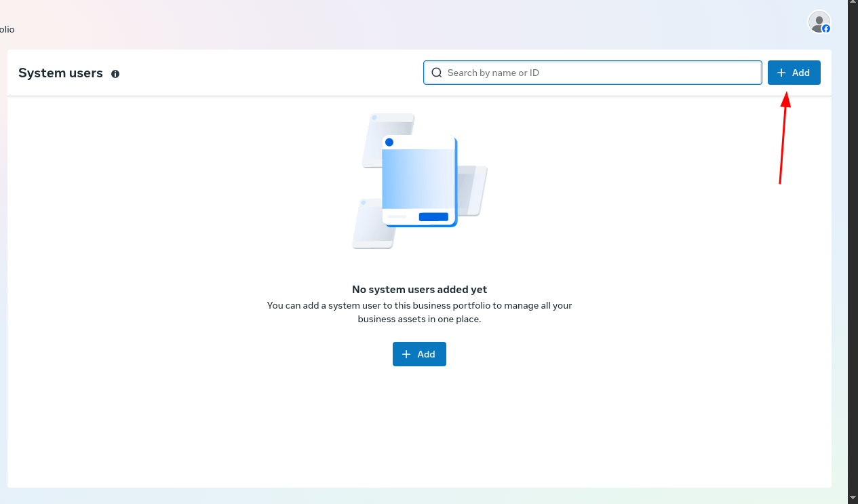Click plus icon in the centered Add button
This screenshot has width=858, height=504.
coord(406,354)
